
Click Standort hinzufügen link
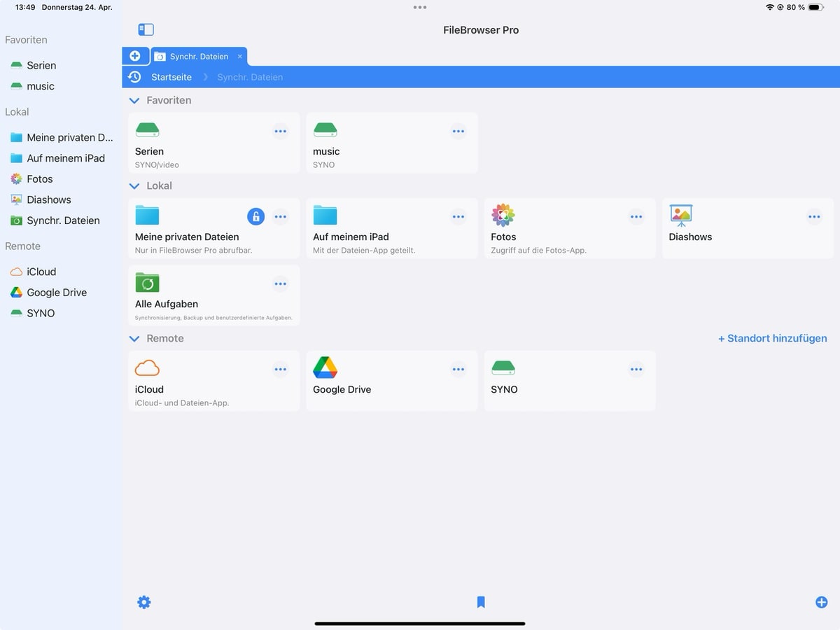772,338
